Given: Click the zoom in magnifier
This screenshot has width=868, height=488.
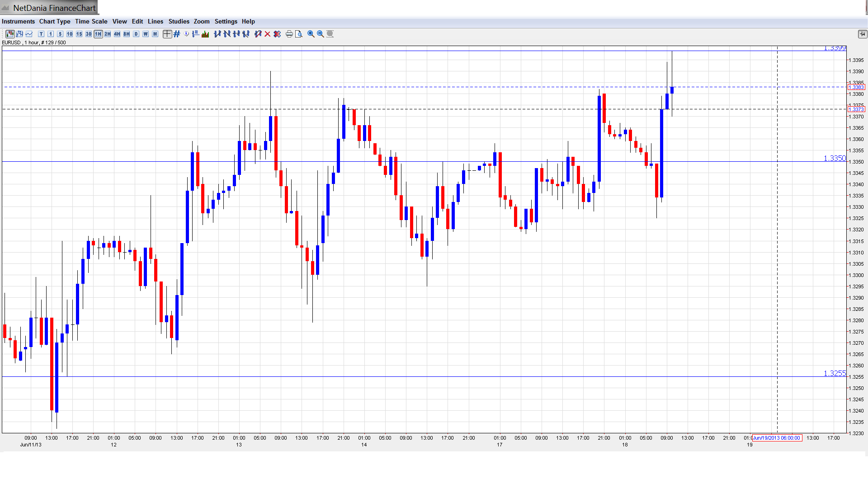Looking at the screenshot, I should (x=311, y=34).
